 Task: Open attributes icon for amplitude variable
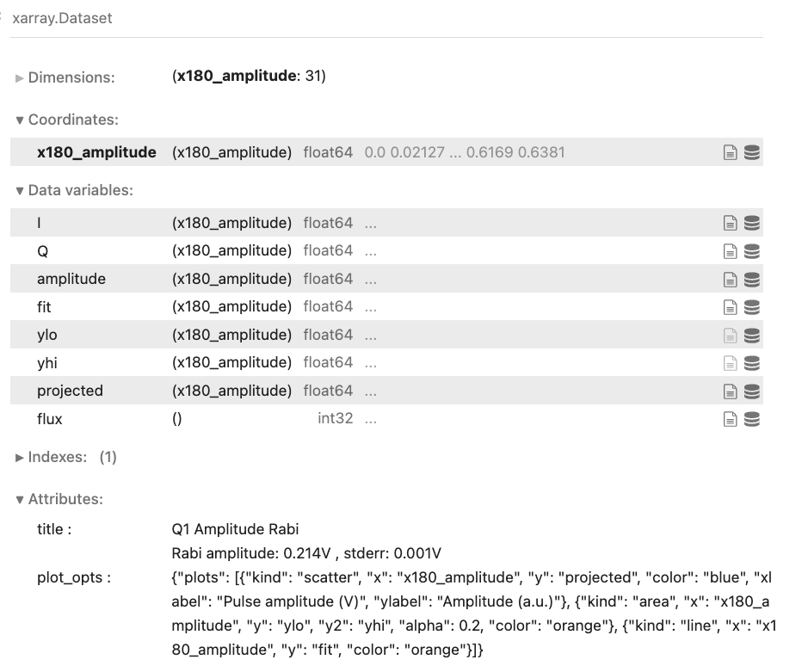(730, 280)
